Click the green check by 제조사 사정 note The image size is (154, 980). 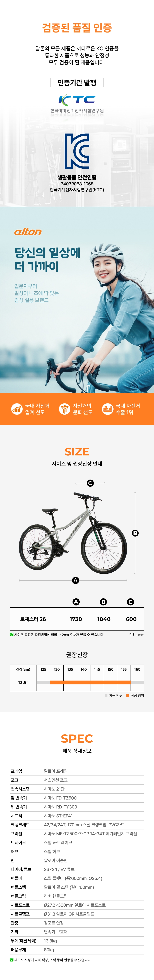click(x=11, y=959)
